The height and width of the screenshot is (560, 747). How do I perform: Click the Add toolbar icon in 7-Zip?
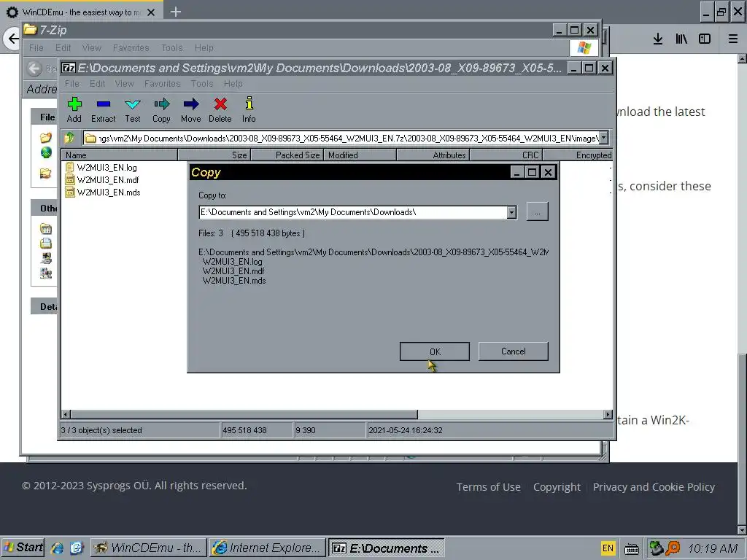point(74,104)
